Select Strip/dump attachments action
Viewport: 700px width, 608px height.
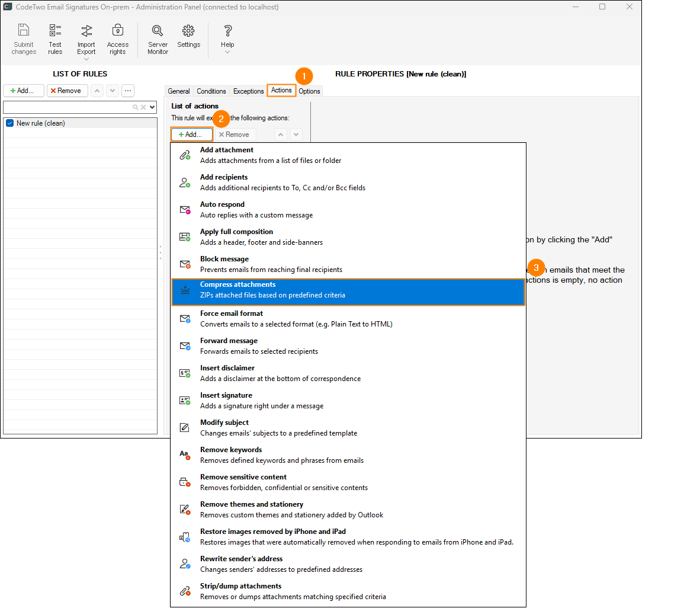pos(348,591)
